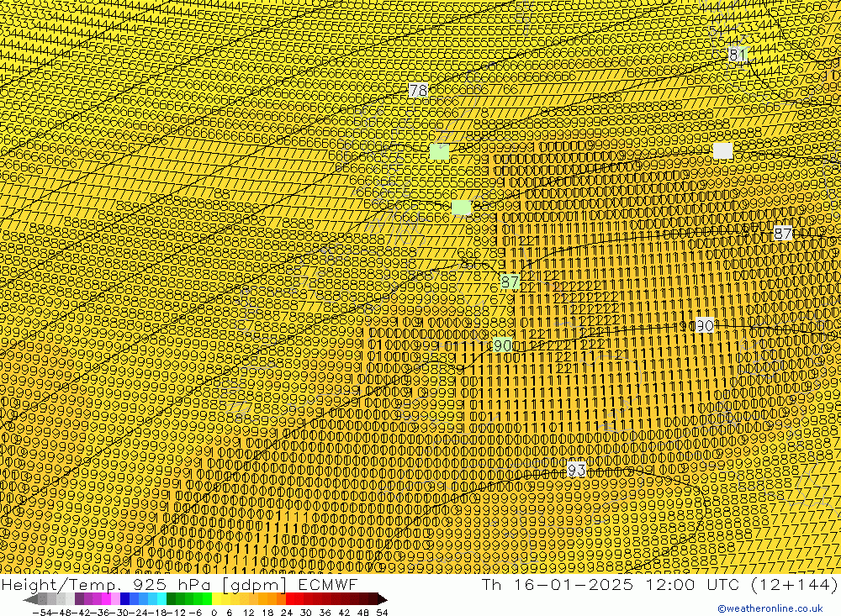Click the '87' contour label with green background
Image resolution: width=841 pixels, height=616 pixels.
(x=510, y=282)
